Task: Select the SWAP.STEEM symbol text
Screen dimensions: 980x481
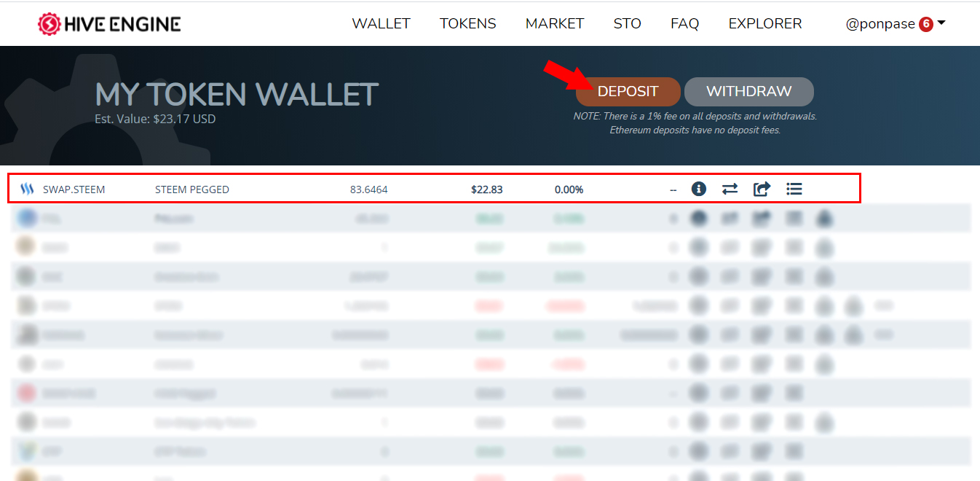Action: pyautogui.click(x=74, y=189)
